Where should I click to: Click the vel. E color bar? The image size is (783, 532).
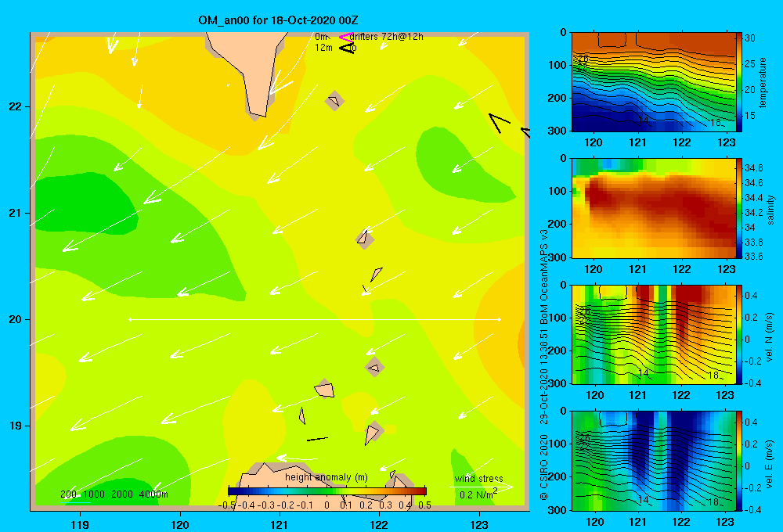(x=739, y=461)
